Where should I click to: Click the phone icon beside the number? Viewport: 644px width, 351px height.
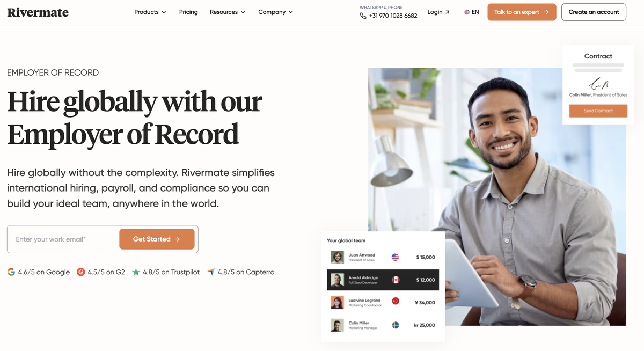[x=363, y=16]
